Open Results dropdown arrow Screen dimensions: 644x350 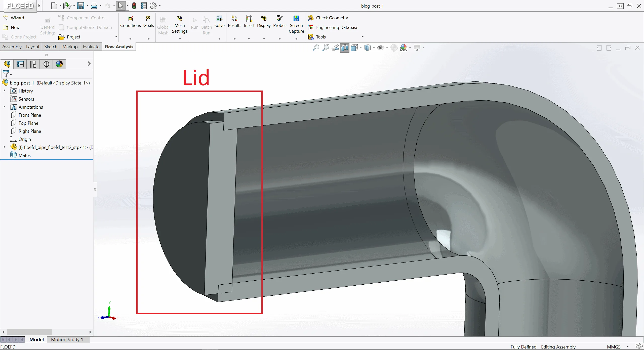pyautogui.click(x=234, y=39)
